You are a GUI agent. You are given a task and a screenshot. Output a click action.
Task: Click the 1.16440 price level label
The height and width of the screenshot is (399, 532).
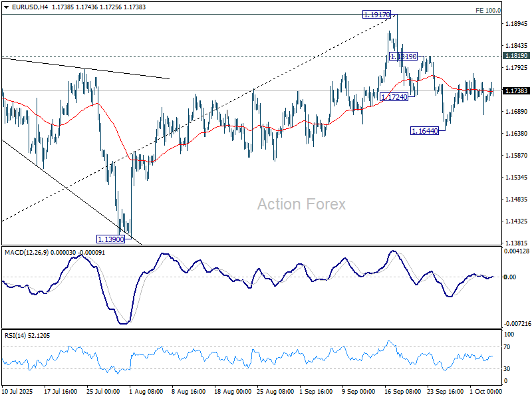(x=424, y=130)
